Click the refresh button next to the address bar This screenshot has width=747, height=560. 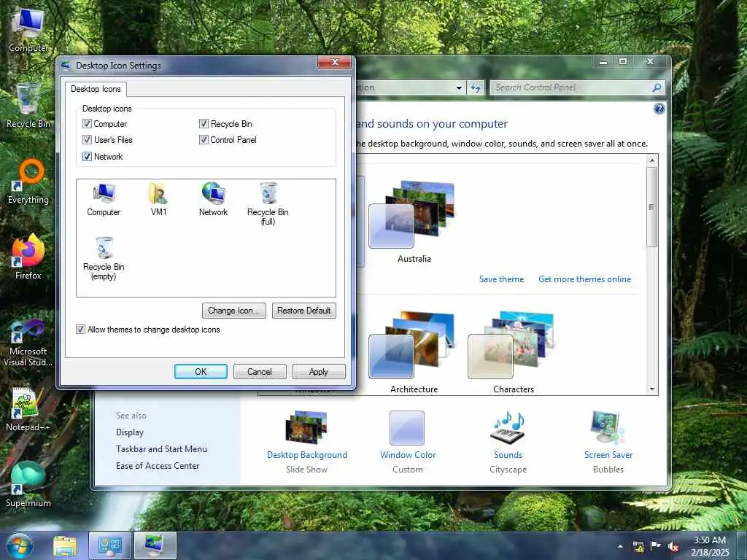tap(476, 87)
